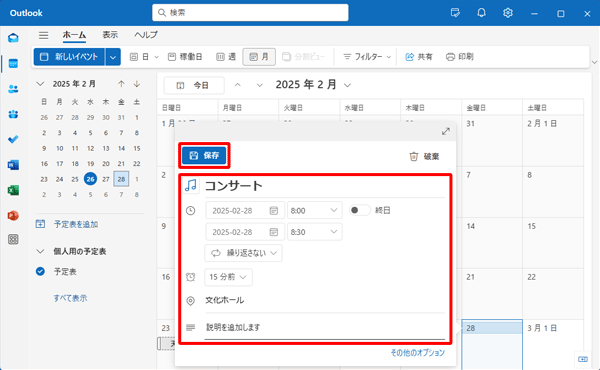Launch PowerPoint from the sidebar
The height and width of the screenshot is (370, 600).
(x=13, y=215)
